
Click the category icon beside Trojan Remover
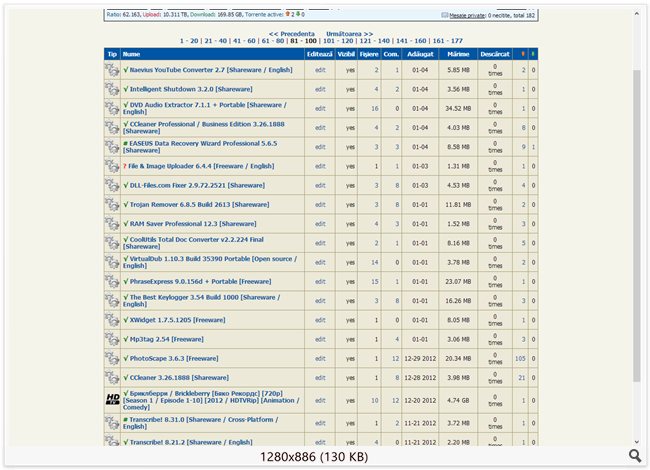pos(112,204)
